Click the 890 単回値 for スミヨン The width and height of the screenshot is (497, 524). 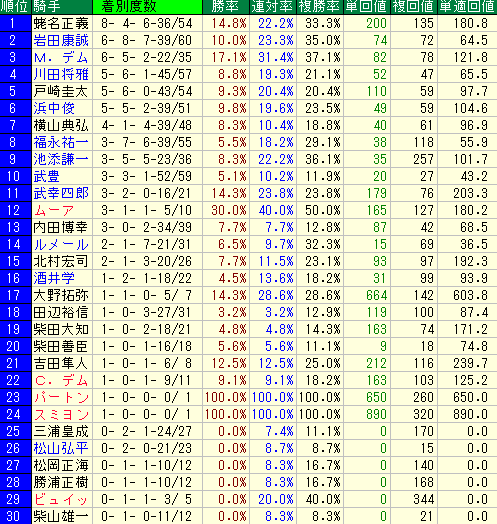tap(376, 414)
